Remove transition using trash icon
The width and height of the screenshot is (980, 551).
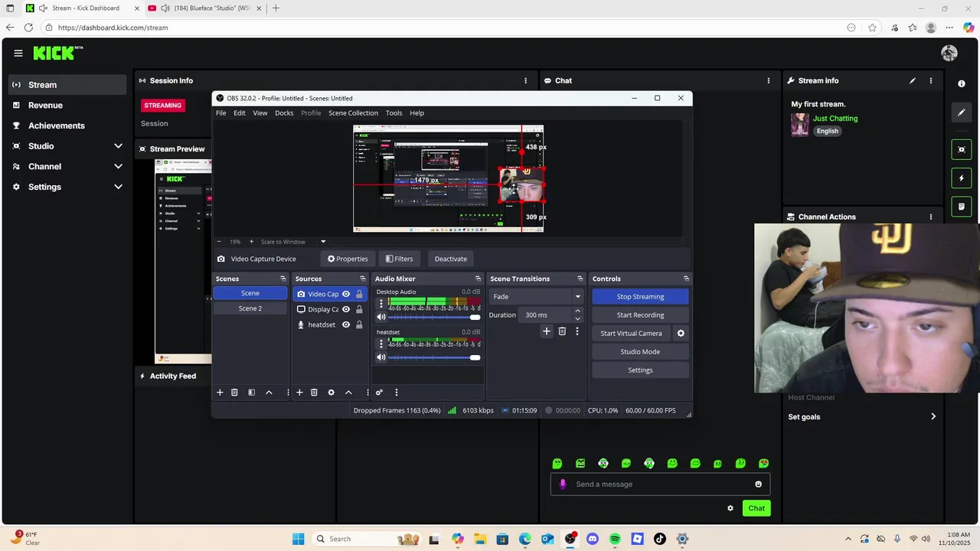(x=562, y=331)
